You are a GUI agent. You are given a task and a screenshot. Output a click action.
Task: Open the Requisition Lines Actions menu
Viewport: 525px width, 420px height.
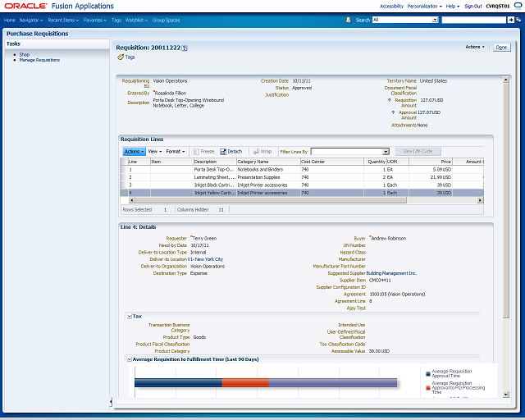pyautogui.click(x=134, y=152)
